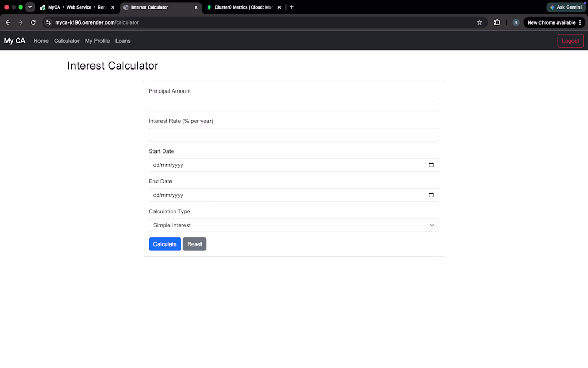Click Ask Gemini button

pyautogui.click(x=566, y=7)
